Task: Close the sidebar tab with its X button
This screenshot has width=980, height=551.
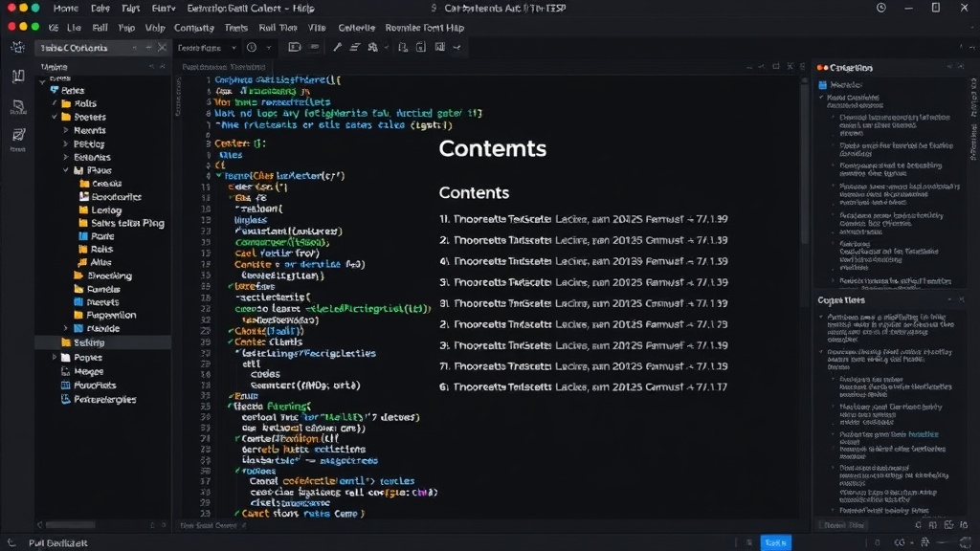Action: [x=162, y=48]
